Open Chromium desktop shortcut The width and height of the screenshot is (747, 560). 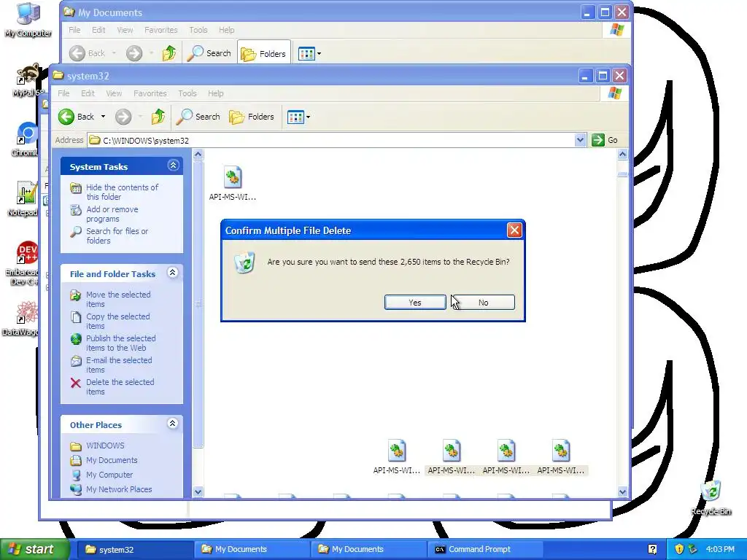[26, 139]
